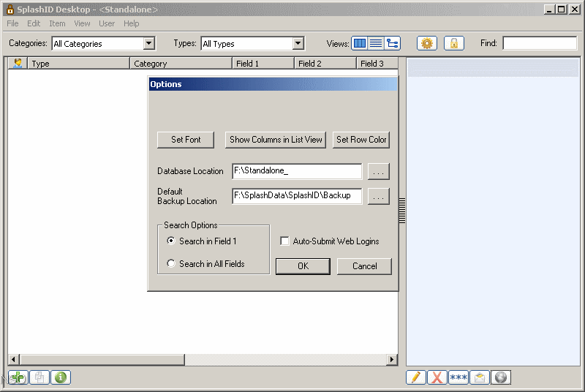Screen dimensions: 585x392
Task: Click the horizontal scrollbar thumb
Action: pyautogui.click(x=102, y=360)
